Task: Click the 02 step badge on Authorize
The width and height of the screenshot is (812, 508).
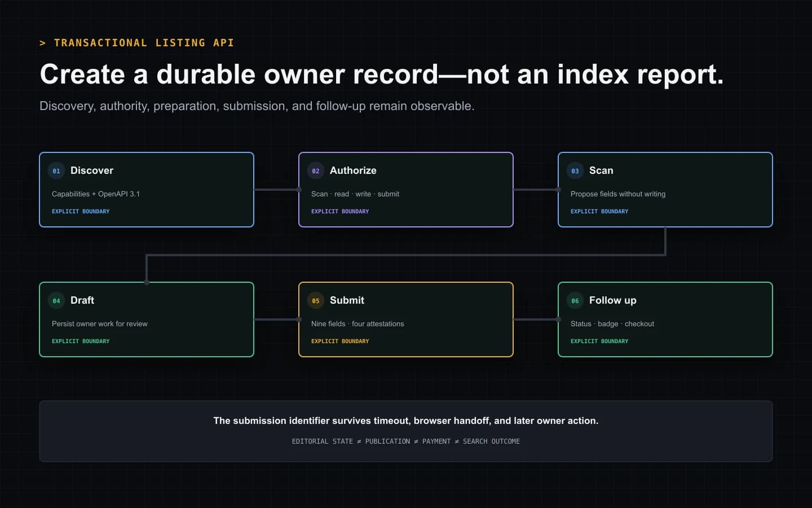Action: pyautogui.click(x=316, y=170)
